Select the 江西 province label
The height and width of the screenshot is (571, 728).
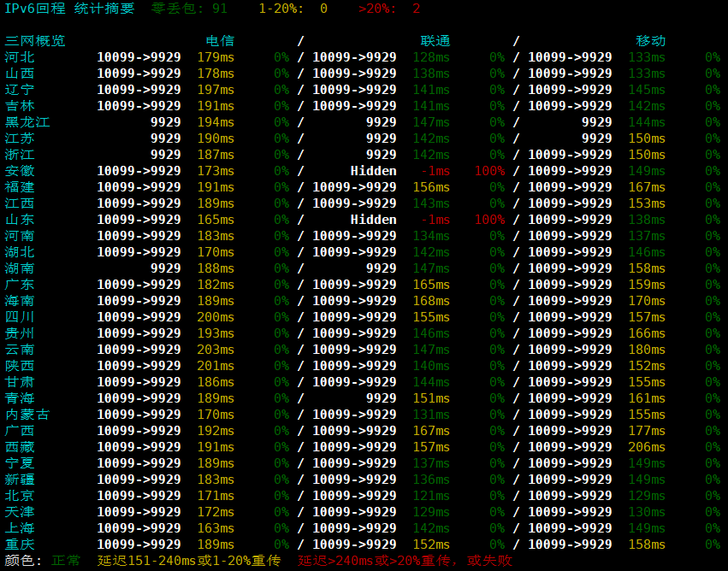click(x=20, y=203)
